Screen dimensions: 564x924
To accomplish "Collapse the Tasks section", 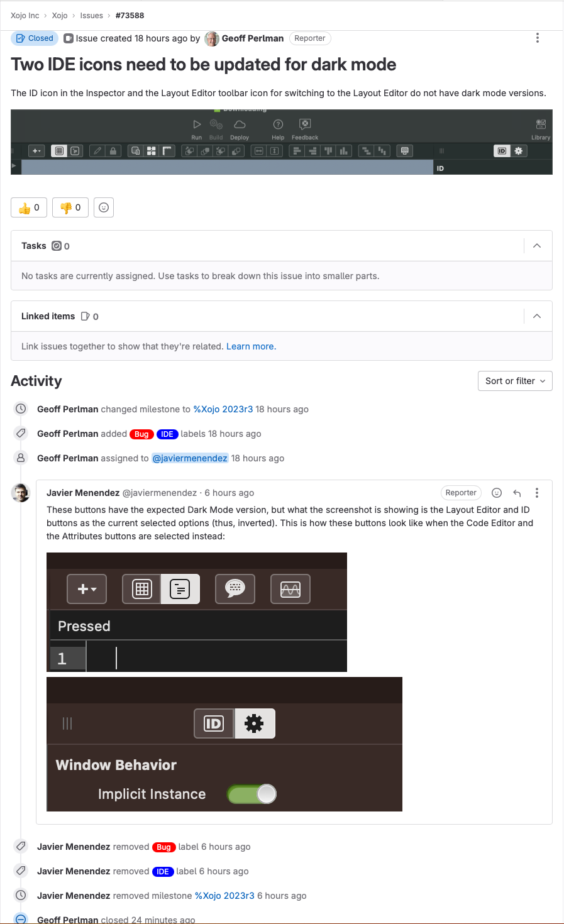I will (537, 246).
